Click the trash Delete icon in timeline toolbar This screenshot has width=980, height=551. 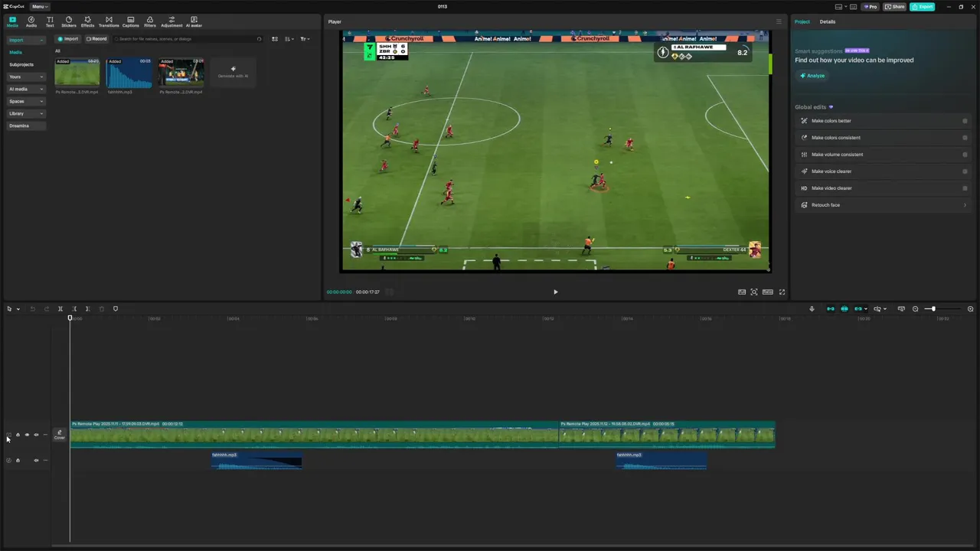point(102,309)
